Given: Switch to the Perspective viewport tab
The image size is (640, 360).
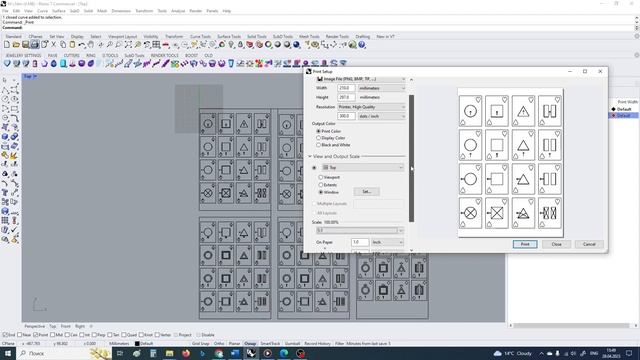Looking at the screenshot, I should 35,326.
